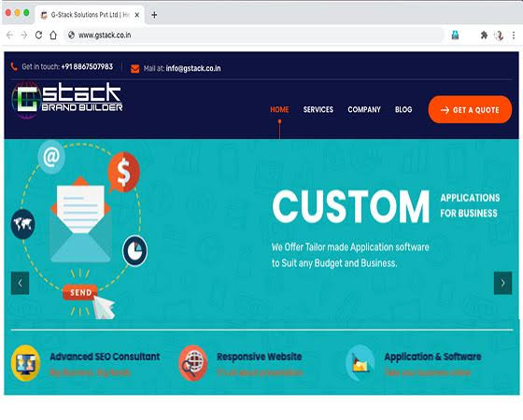Click the Application & Software icon
523x420 pixels.
pos(360,363)
